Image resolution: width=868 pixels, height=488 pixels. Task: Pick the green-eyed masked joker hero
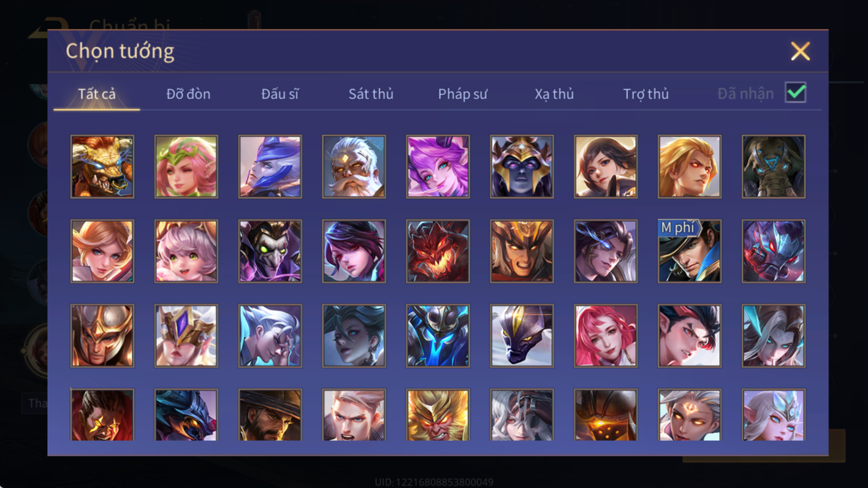(x=270, y=251)
